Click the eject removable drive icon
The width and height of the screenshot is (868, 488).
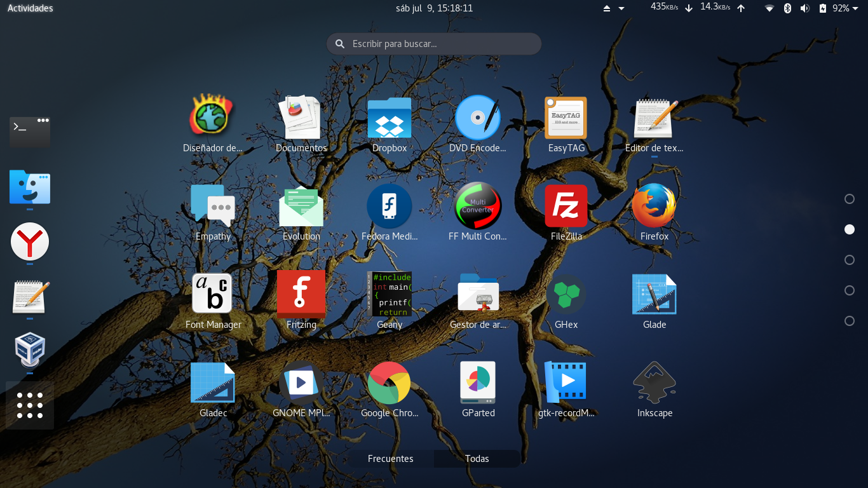607,8
